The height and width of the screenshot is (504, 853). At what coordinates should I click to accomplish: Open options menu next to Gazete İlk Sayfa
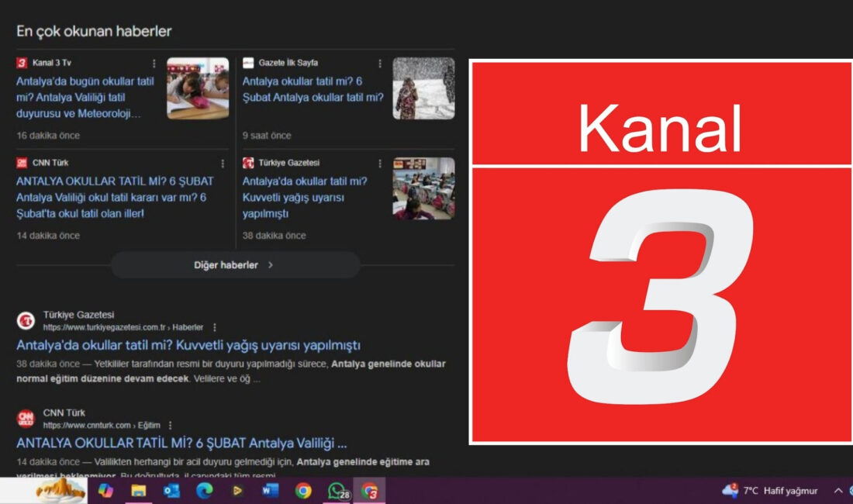380,64
